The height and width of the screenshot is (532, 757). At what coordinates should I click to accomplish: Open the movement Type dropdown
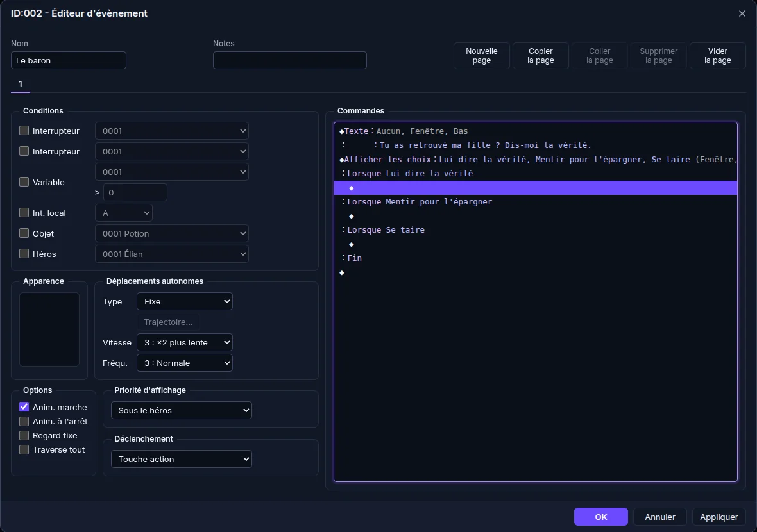pos(184,301)
